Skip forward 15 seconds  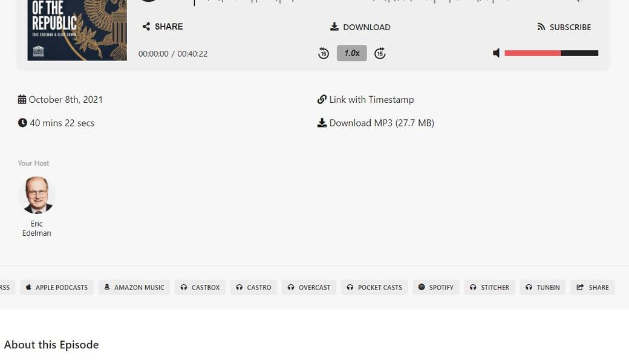click(x=380, y=53)
